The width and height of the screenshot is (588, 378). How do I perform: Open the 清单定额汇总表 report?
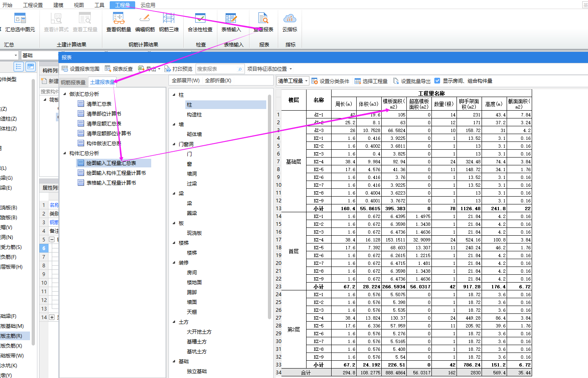coord(104,123)
